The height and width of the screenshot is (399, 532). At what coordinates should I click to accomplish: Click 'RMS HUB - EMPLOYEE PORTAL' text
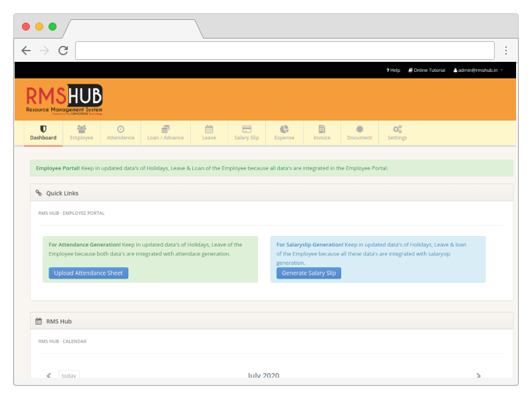(x=71, y=213)
